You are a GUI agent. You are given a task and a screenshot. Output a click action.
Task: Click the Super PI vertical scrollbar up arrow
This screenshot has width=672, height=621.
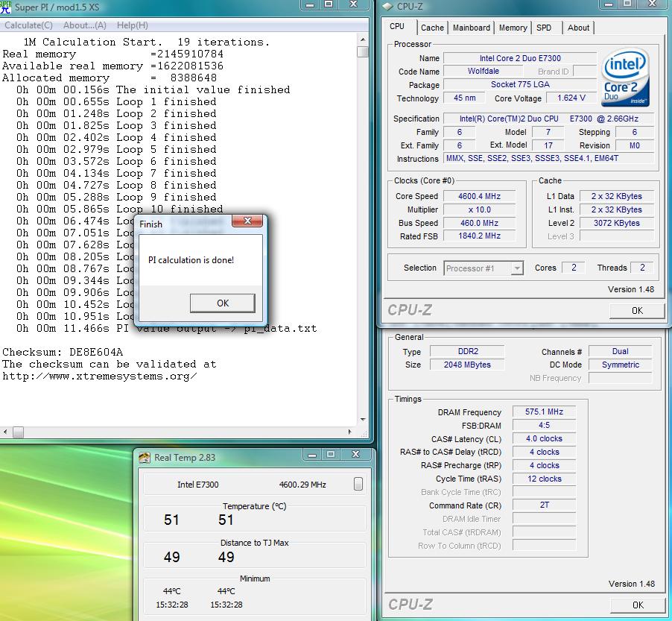[x=363, y=40]
